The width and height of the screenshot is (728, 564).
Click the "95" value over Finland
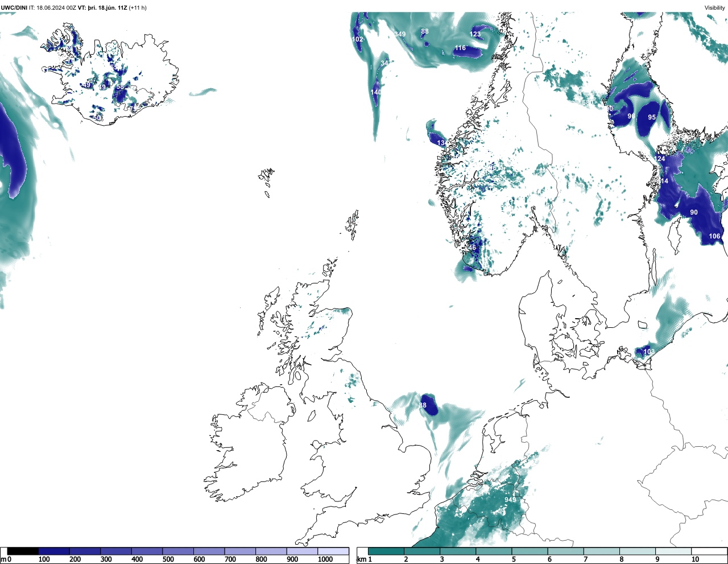[x=652, y=117]
